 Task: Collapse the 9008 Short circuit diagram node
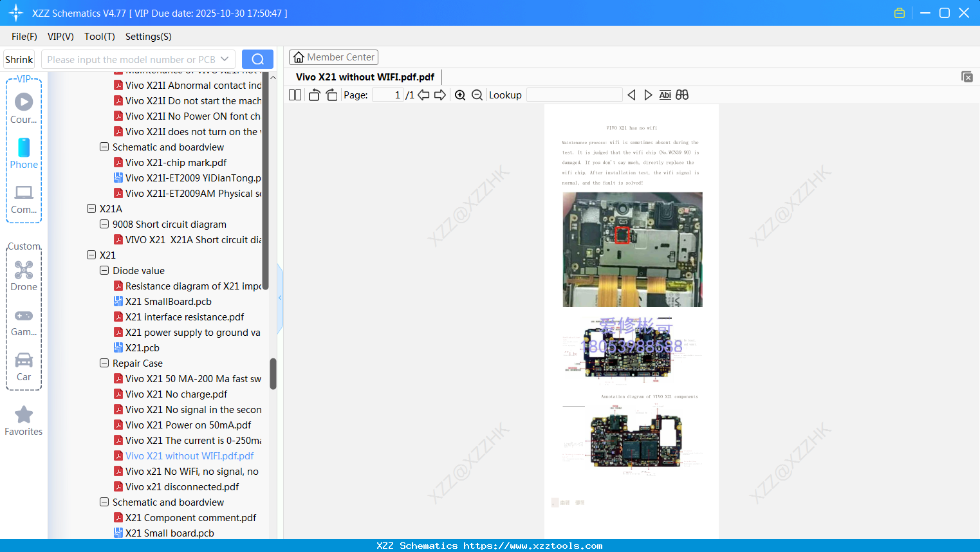point(104,225)
